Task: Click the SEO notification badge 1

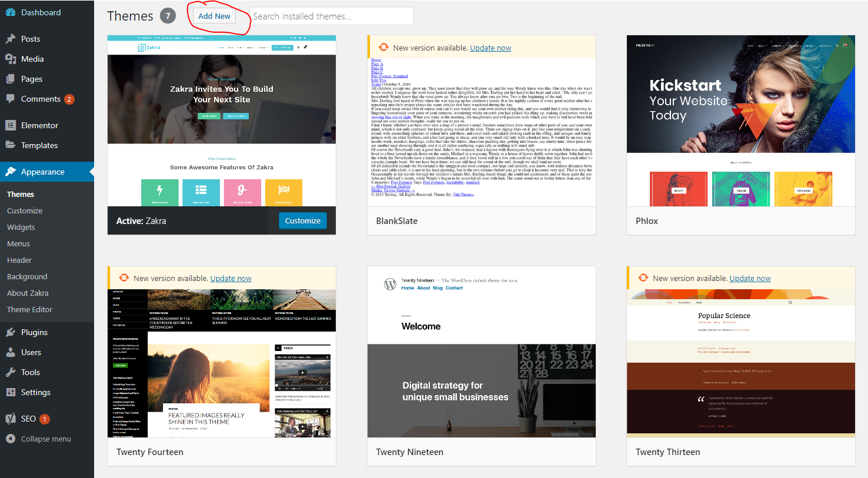Action: (x=45, y=419)
